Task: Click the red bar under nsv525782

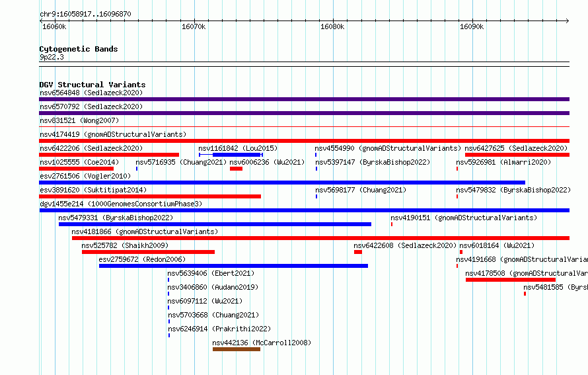Action: (x=148, y=252)
